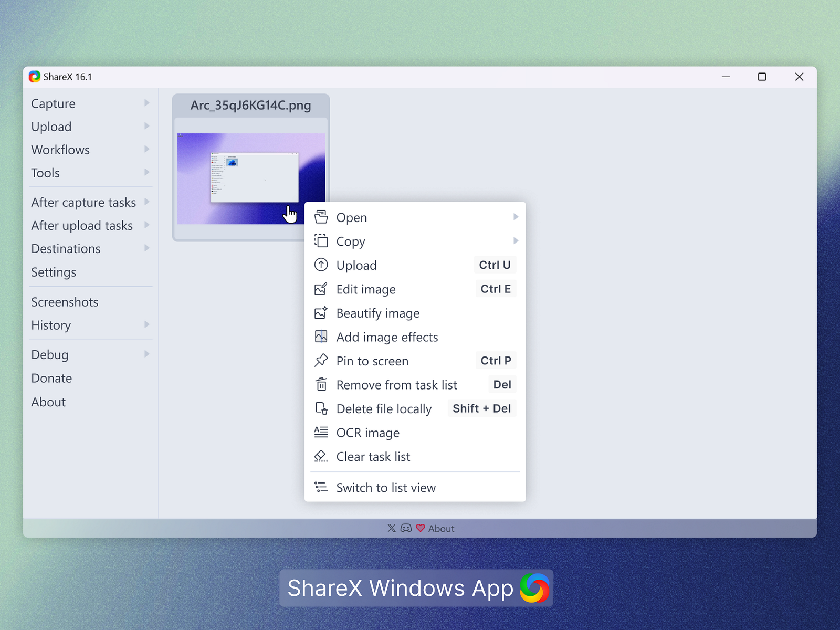
Task: Expand the Capture sidebar submenu
Action: coord(146,103)
